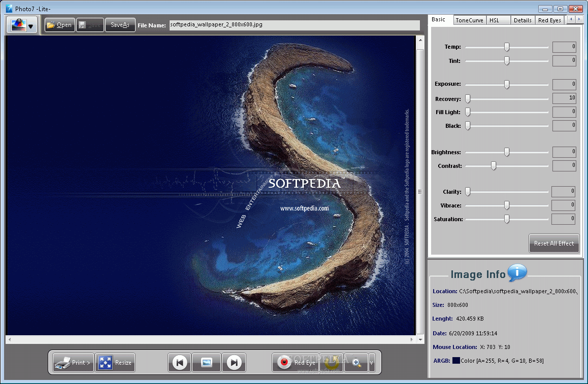The width and height of the screenshot is (588, 384).
Task: Activate the Red Eye removal tool
Action: 296,362
